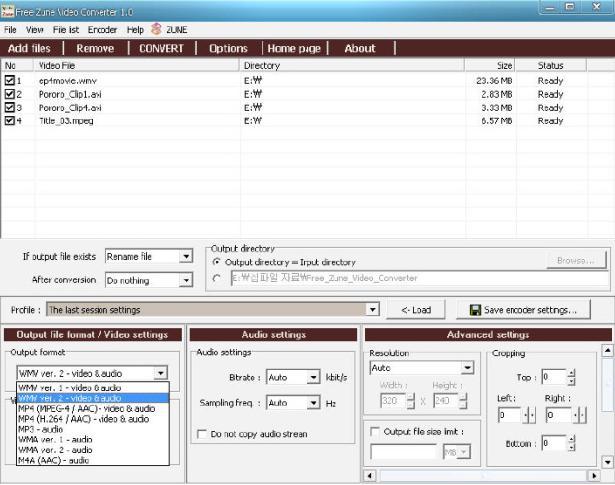Screen dimensions: 615x485
Task: Open Options from the toolbar
Action: (x=228, y=48)
